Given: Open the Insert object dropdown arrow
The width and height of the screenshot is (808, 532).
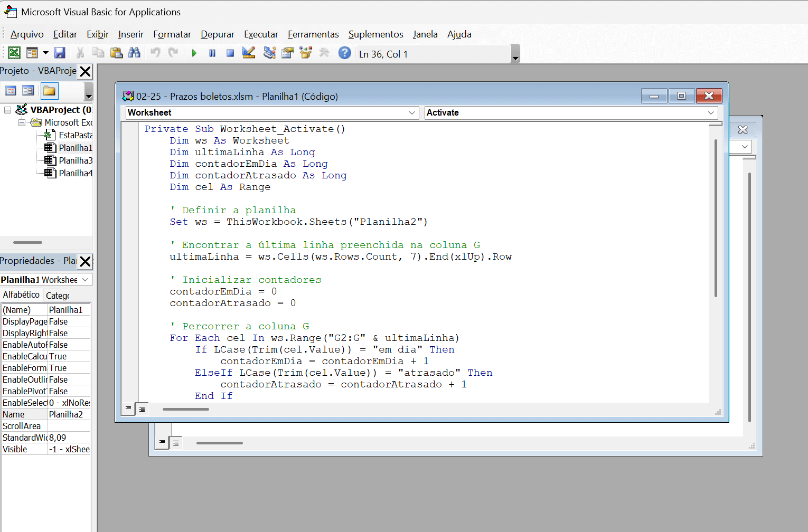Looking at the screenshot, I should coord(45,53).
